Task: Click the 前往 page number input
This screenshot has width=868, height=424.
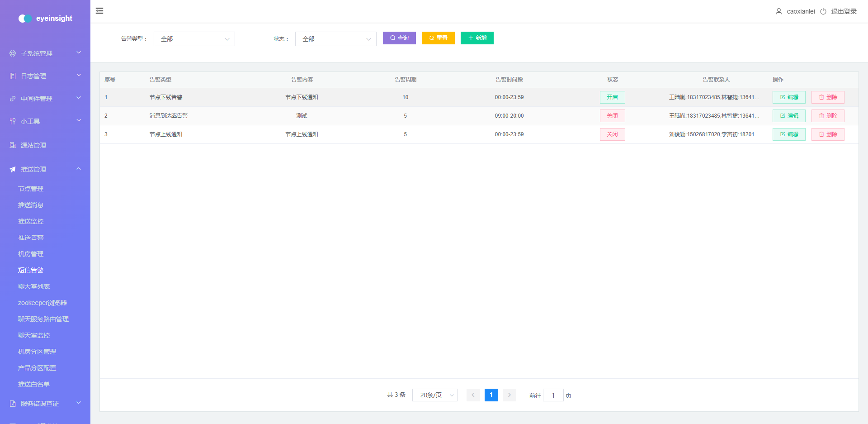Action: (x=553, y=395)
